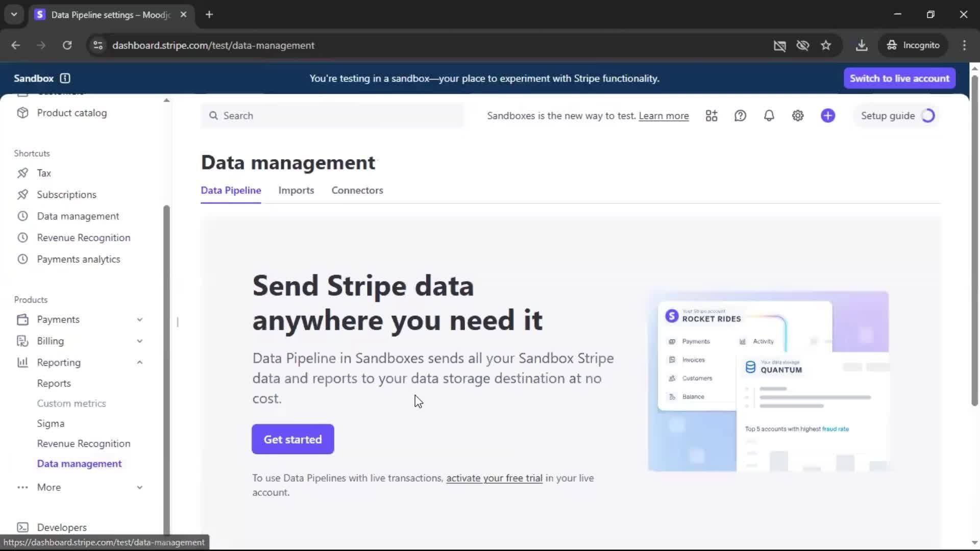The width and height of the screenshot is (980, 551).
Task: Open the Stripe apps grid icon
Action: point(712,116)
